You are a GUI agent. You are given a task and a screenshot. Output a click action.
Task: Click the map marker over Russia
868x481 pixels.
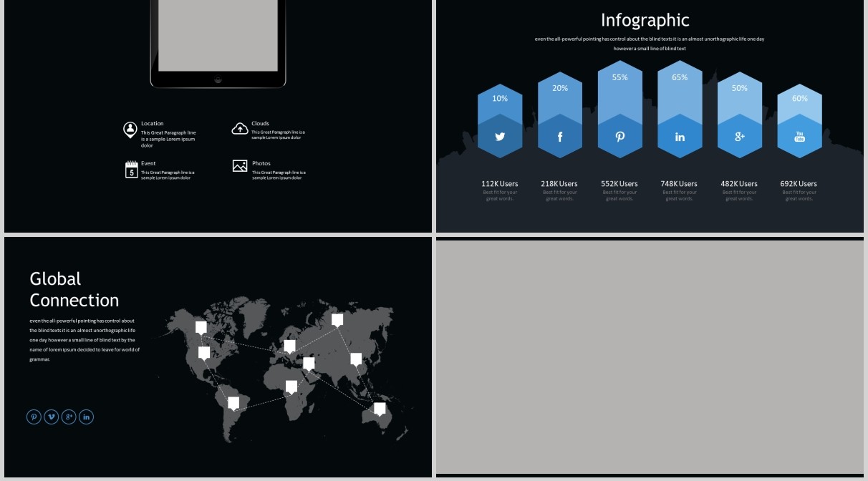[337, 321]
